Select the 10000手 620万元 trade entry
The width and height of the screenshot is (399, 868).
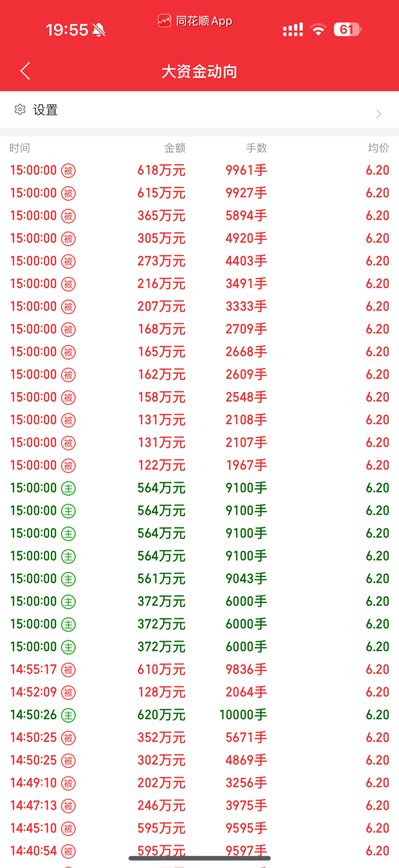(x=199, y=715)
